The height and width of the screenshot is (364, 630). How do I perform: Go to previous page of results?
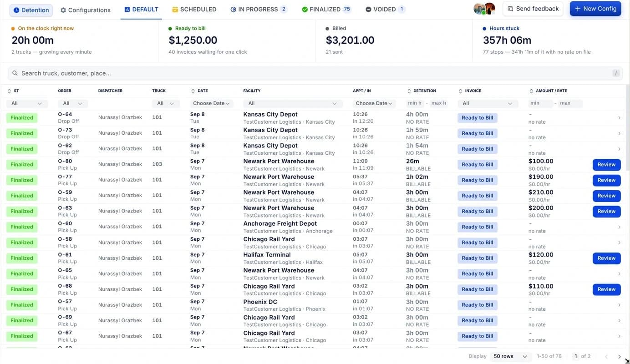[606, 356]
